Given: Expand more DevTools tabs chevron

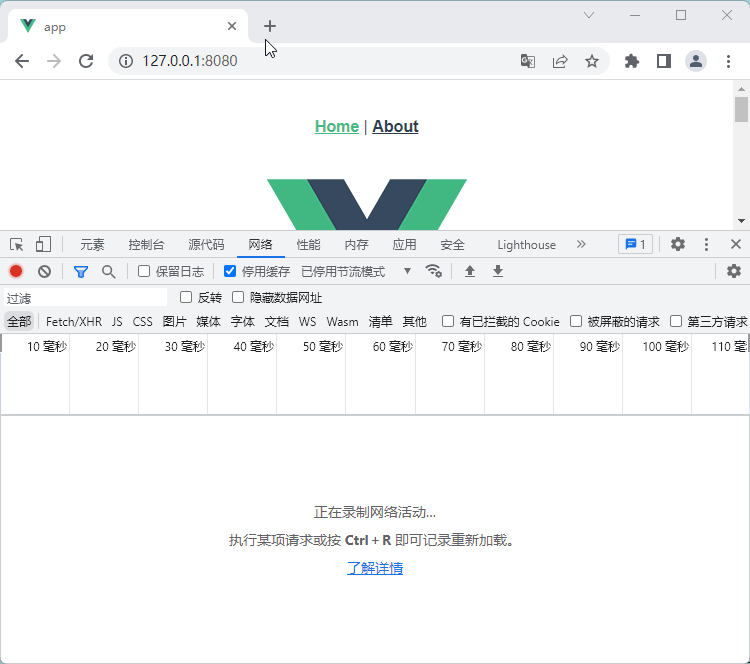Looking at the screenshot, I should 581,244.
